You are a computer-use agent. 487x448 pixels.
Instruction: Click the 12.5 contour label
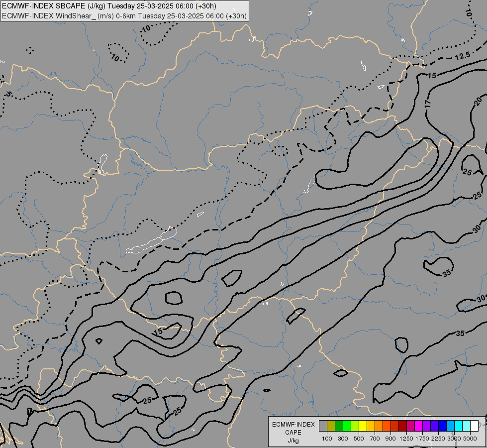[x=463, y=56]
